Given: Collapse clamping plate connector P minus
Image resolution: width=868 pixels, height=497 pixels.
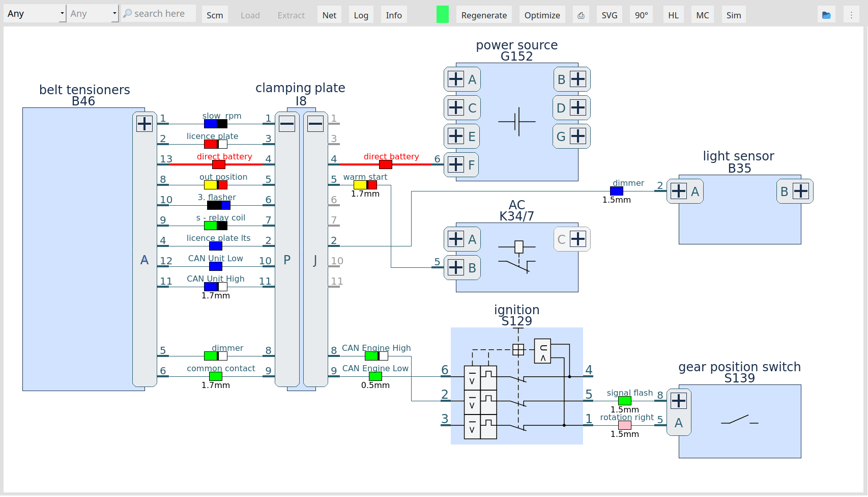Looking at the screenshot, I should (287, 124).
